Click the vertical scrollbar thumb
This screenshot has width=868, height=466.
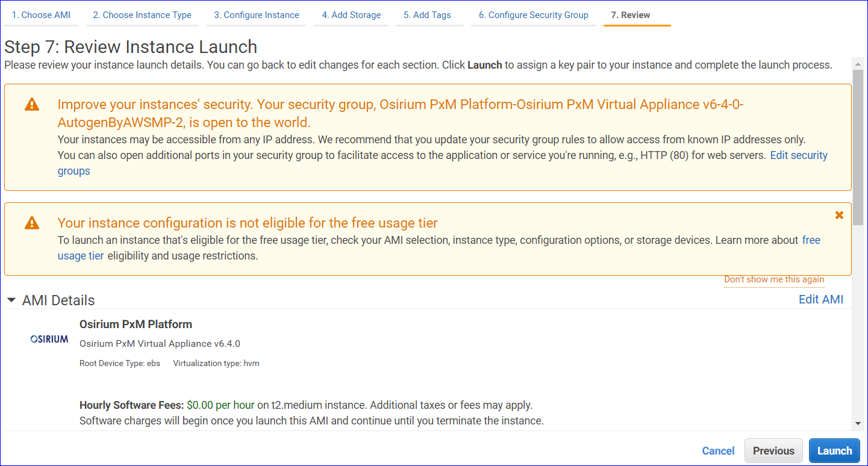[x=858, y=148]
